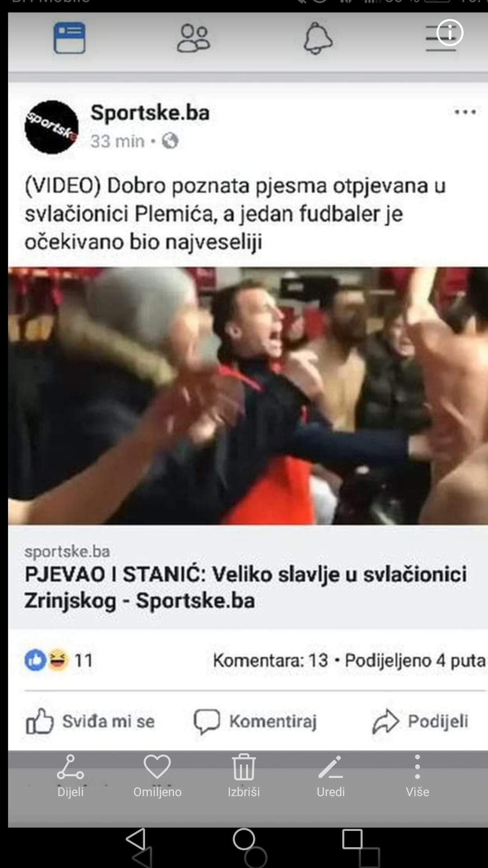488x868 pixels.
Task: Toggle the Omiljeno favorite heart
Action: click(x=157, y=776)
